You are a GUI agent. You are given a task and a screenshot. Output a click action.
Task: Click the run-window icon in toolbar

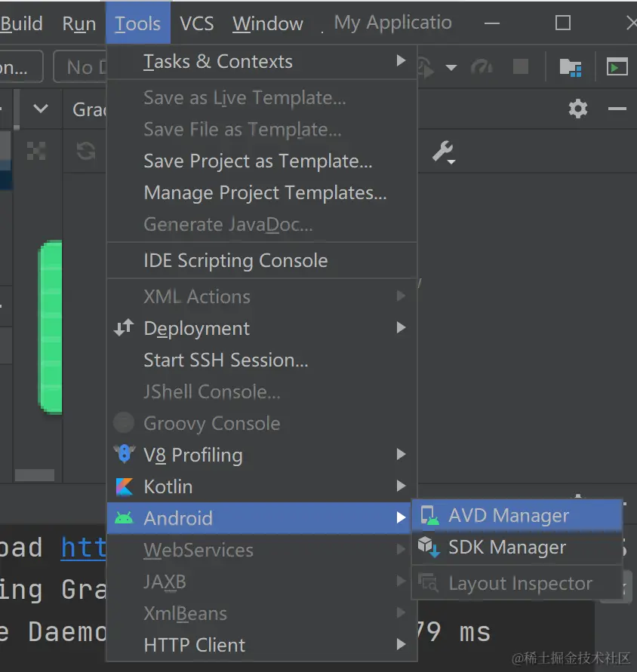(x=617, y=67)
